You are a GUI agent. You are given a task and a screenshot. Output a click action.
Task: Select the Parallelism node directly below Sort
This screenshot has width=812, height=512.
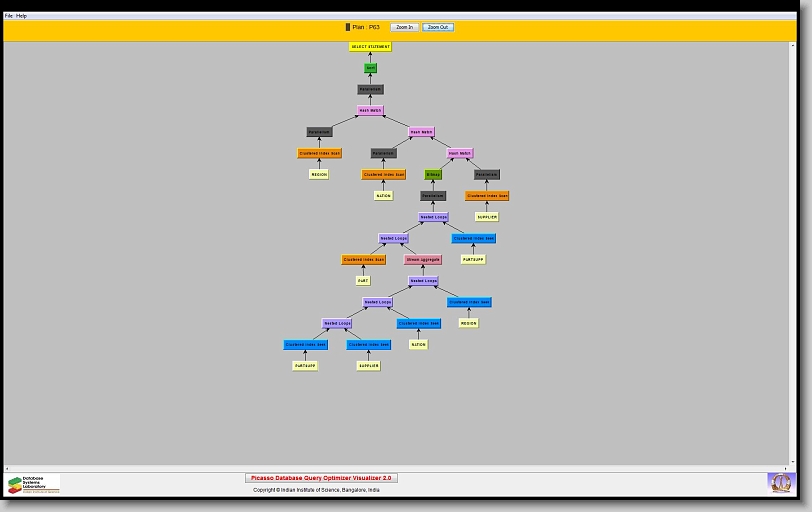tap(370, 90)
